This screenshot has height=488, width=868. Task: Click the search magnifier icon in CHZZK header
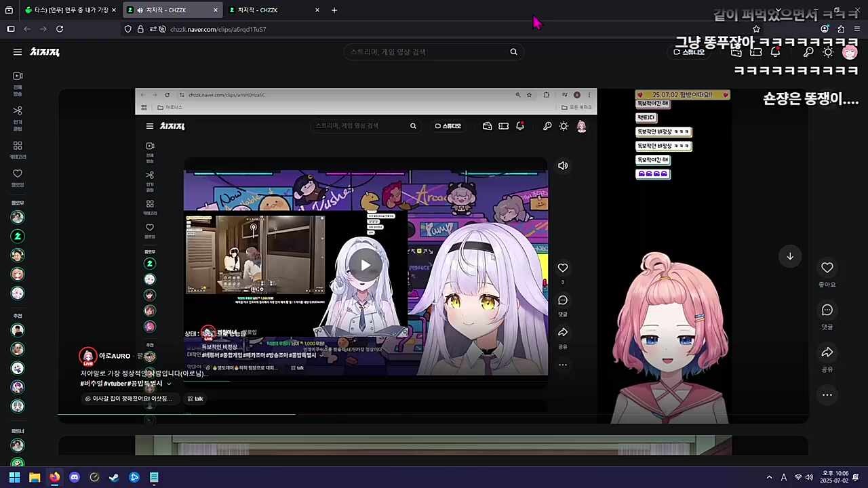(513, 52)
